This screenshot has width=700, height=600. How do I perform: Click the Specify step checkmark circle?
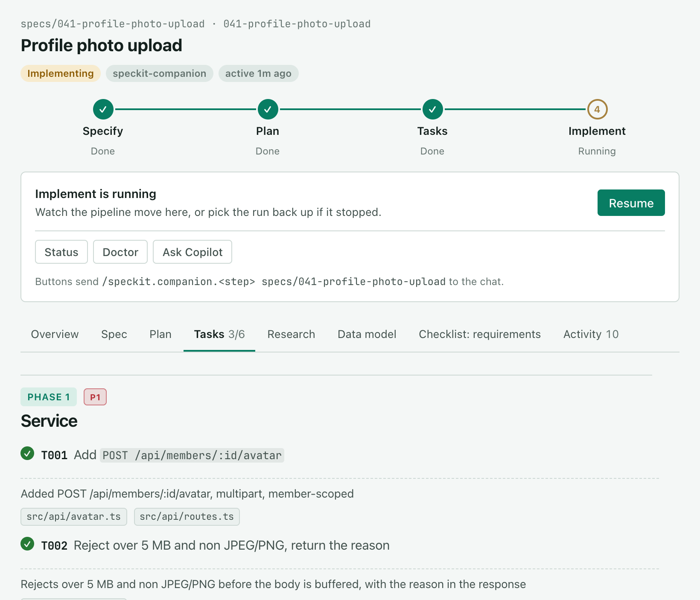point(103,109)
